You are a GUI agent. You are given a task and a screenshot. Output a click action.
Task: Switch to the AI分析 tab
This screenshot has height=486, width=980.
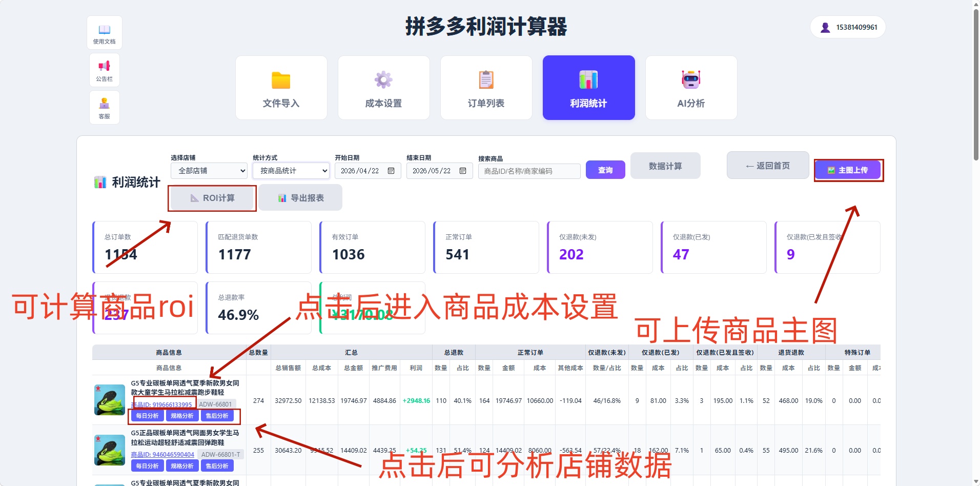691,88
